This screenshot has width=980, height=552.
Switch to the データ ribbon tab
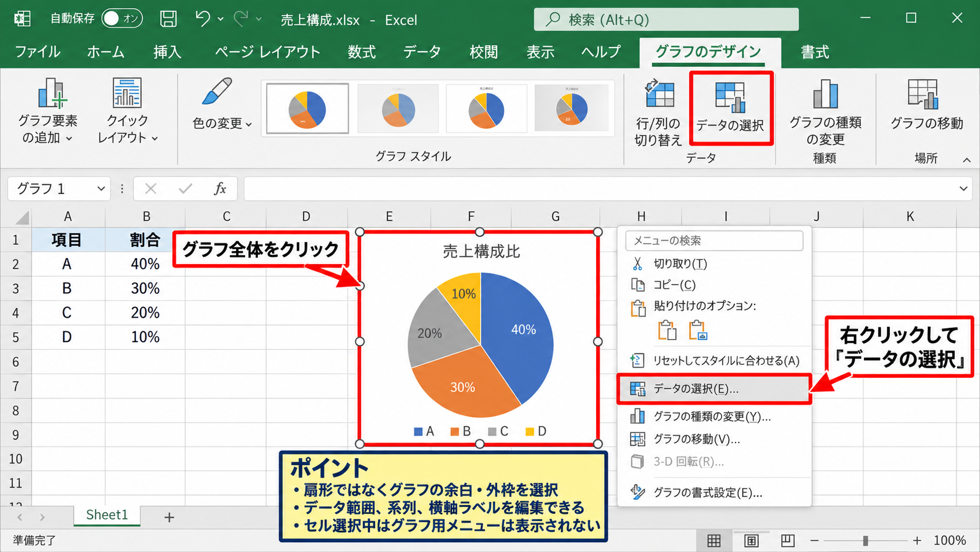tap(422, 52)
